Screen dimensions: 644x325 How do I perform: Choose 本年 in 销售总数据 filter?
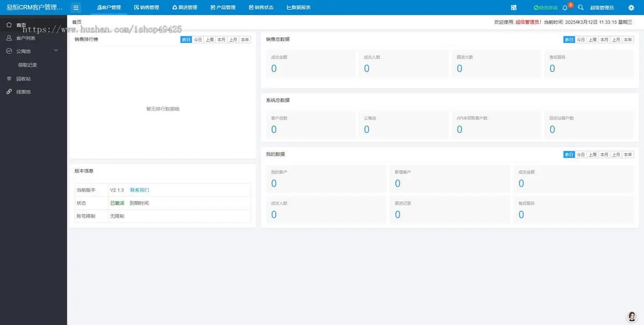[x=628, y=40]
